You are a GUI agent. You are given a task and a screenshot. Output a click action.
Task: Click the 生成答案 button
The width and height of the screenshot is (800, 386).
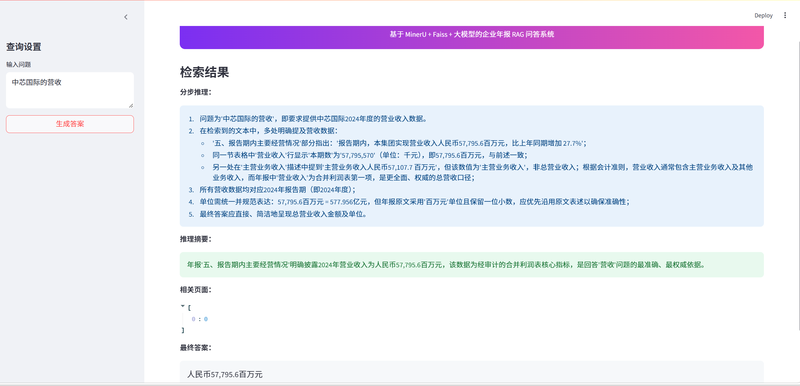click(x=70, y=124)
